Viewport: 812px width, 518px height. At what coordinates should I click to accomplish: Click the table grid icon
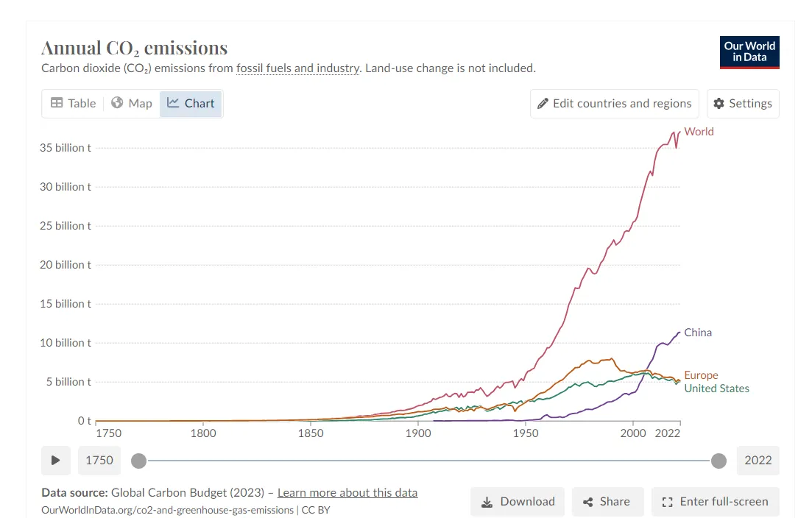click(57, 103)
